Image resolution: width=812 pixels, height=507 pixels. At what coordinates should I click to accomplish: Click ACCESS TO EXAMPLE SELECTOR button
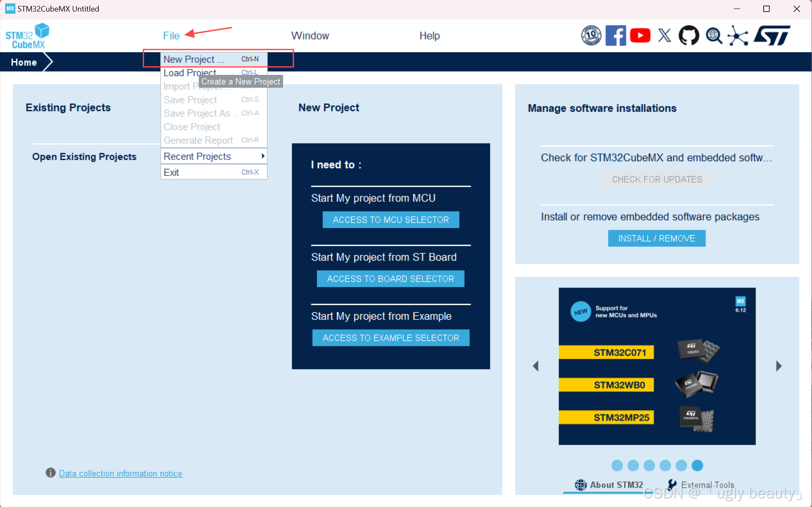pos(391,338)
